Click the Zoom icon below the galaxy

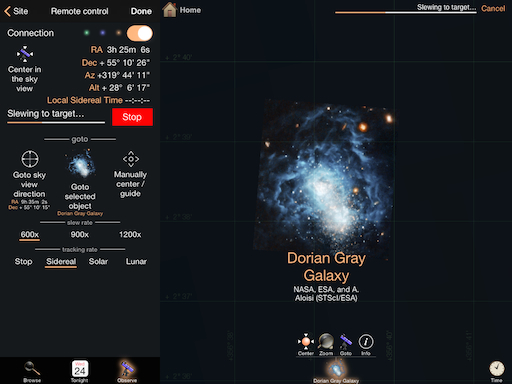[x=326, y=342]
